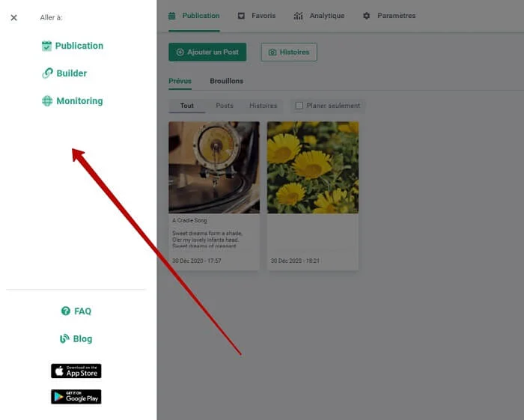The height and width of the screenshot is (420, 524).
Task: Click the Blog feed icon
Action: click(x=64, y=339)
